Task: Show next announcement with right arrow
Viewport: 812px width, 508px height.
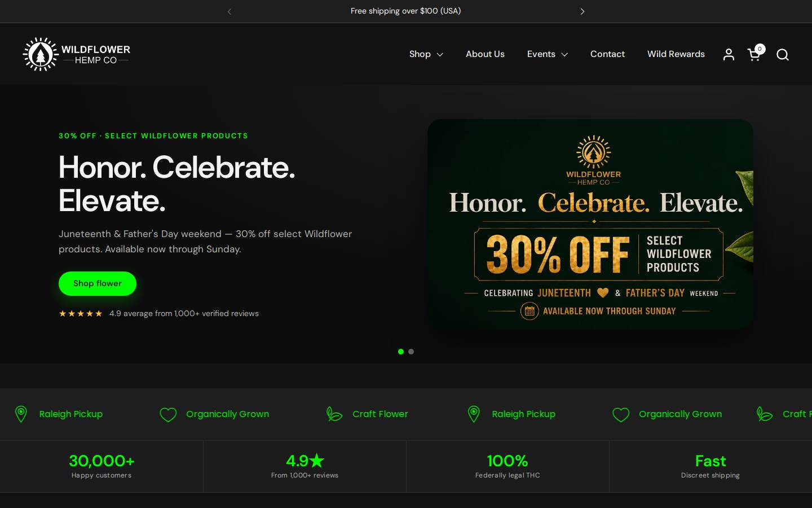Action: pyautogui.click(x=582, y=11)
